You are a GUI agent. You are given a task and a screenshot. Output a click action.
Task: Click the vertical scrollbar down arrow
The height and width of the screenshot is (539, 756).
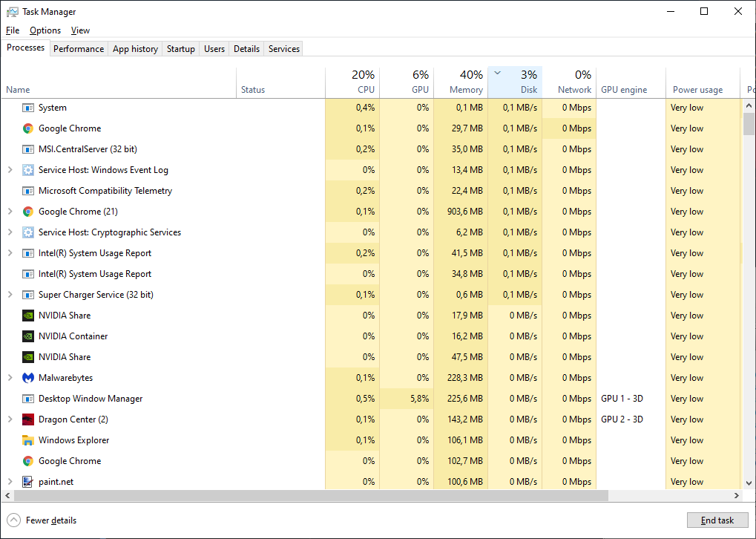749,483
